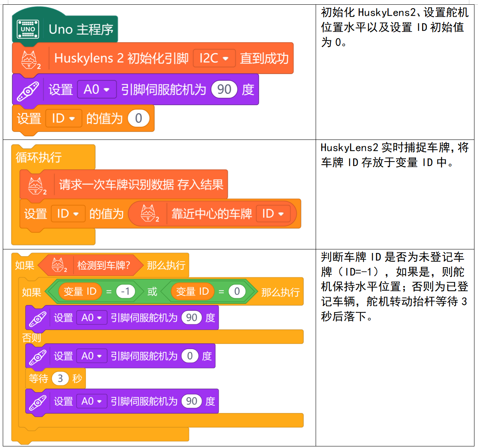478x448 pixels.
Task: Click the 90 angle value below 等待 3 秒
Action: point(192,402)
